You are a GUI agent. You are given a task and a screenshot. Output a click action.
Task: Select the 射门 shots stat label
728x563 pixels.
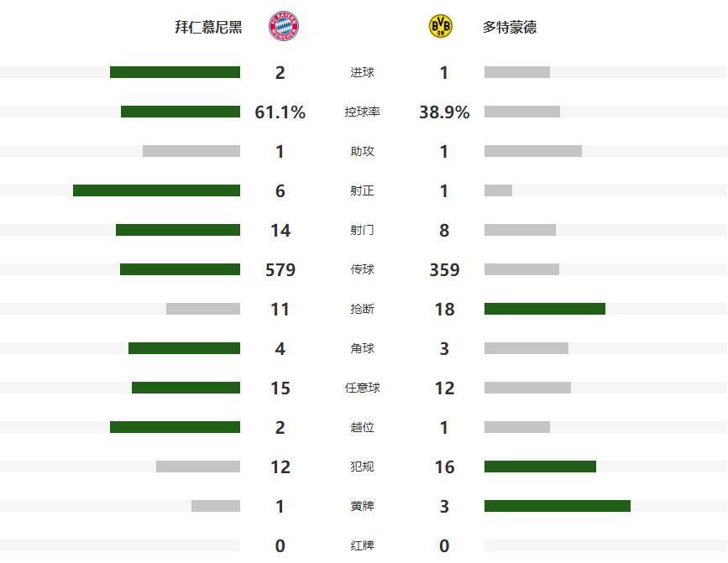pyautogui.click(x=362, y=230)
